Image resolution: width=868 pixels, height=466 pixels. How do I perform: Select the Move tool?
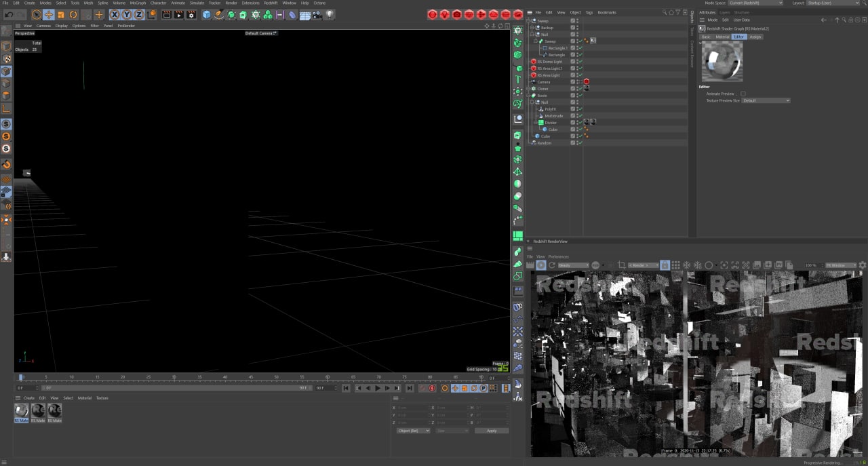point(49,14)
